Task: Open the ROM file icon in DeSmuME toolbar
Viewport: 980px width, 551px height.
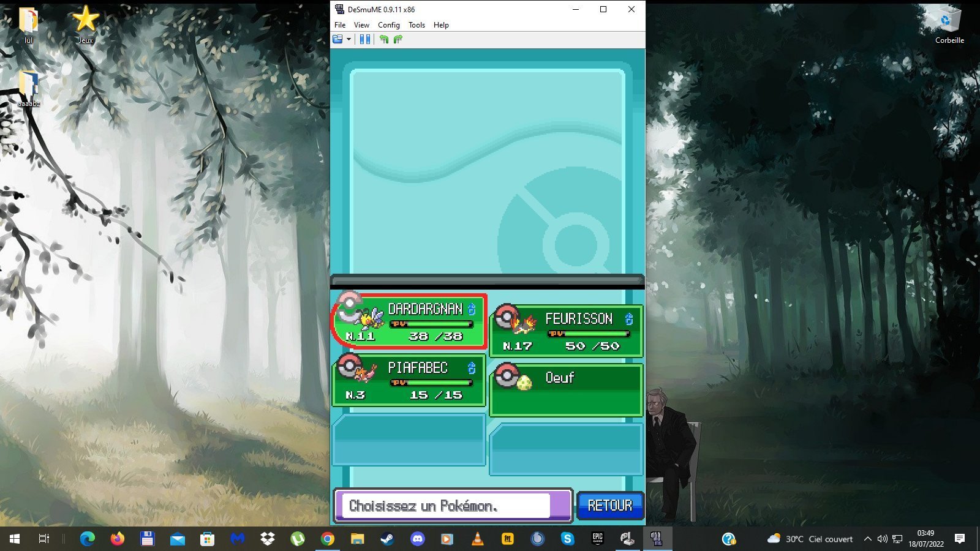Action: pyautogui.click(x=337, y=39)
